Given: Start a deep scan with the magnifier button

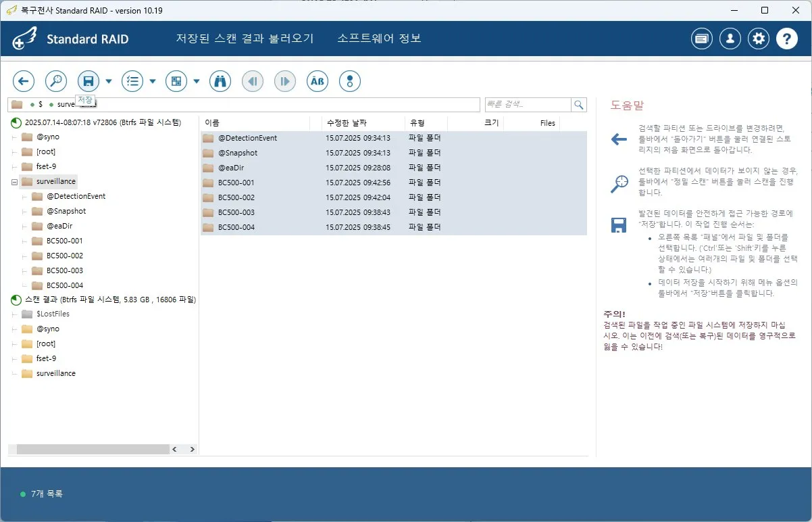Looking at the screenshot, I should pyautogui.click(x=56, y=81).
